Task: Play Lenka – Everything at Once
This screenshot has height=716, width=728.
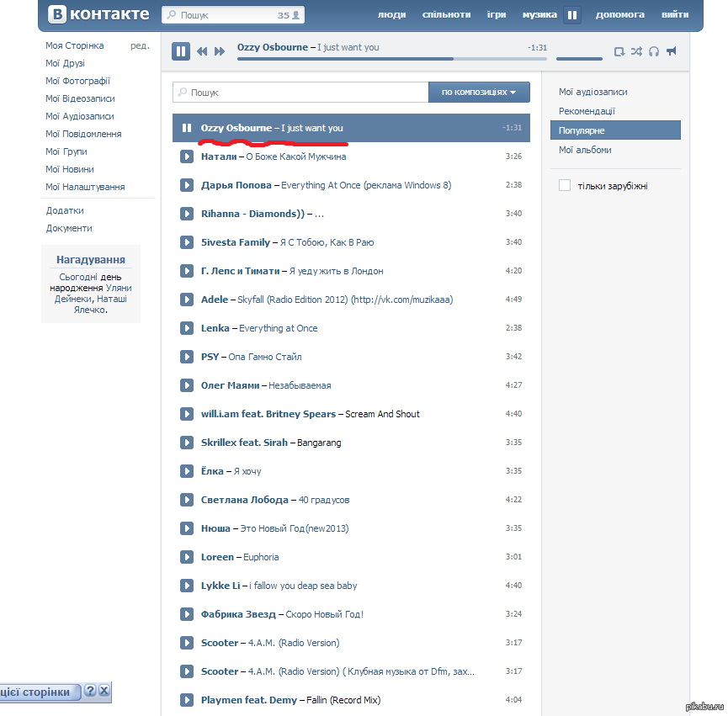Action: (187, 328)
